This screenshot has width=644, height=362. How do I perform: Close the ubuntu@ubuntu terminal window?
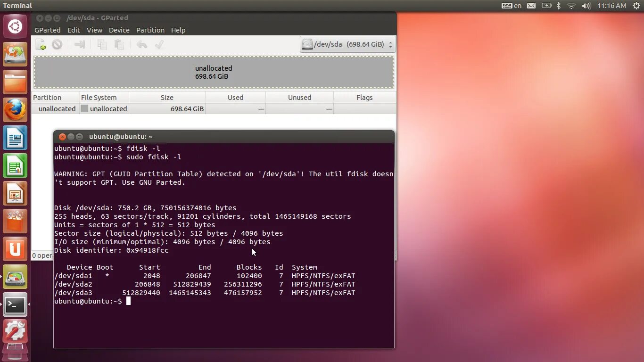tap(62, 137)
